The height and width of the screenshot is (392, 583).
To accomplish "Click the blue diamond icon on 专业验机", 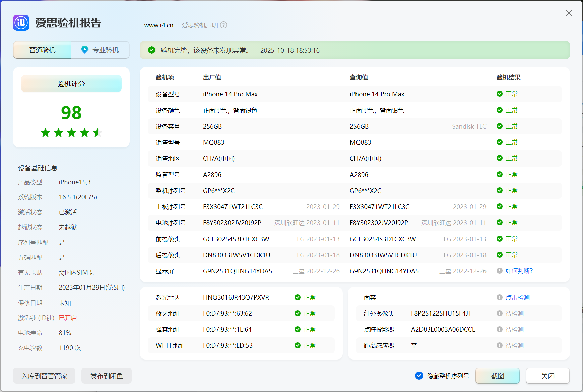I will coord(84,50).
